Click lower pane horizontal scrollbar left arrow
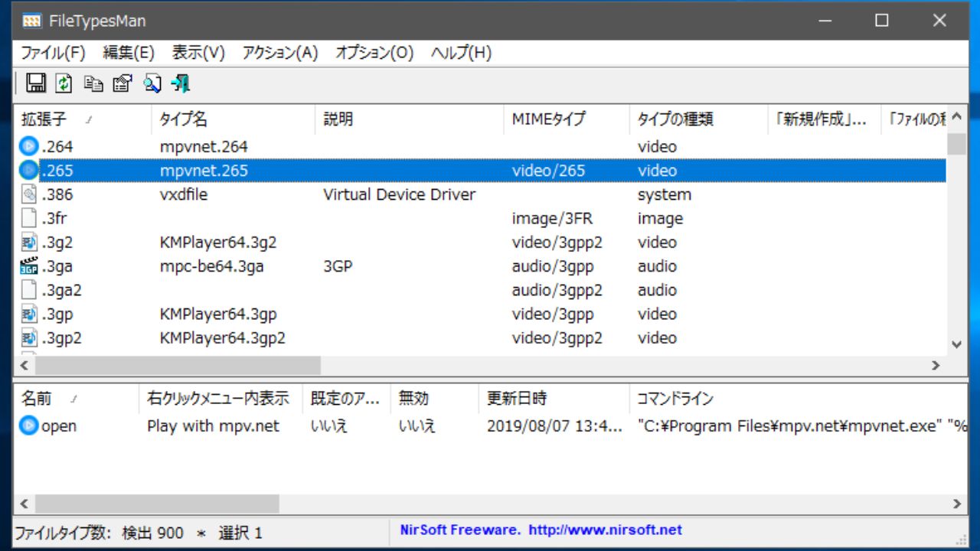The image size is (980, 551). click(24, 504)
